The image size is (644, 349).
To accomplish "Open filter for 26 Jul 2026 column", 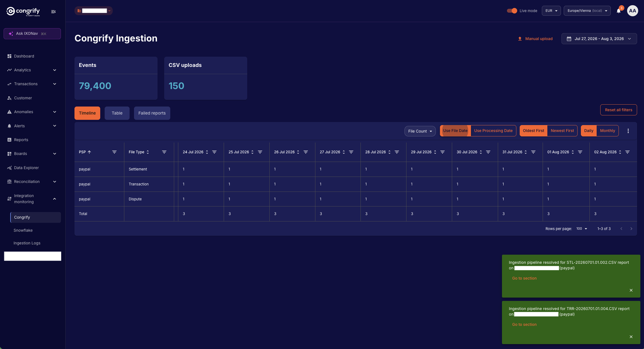I will click(306, 152).
